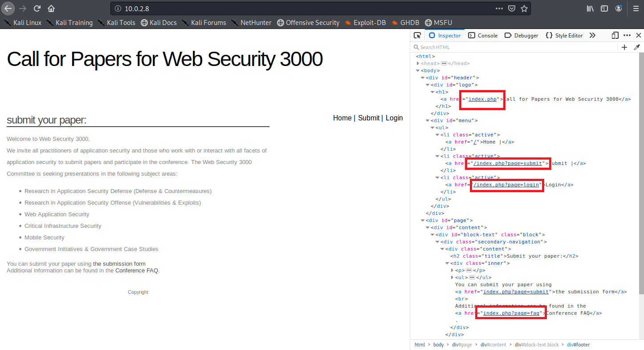Open the eyedropper color picker tool

click(x=637, y=47)
